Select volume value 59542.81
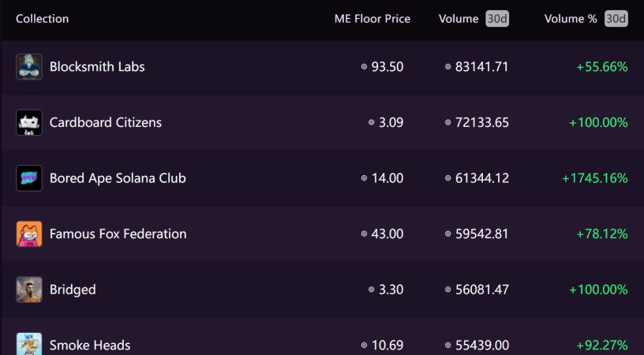Image resolution: width=644 pixels, height=355 pixels. 481,234
